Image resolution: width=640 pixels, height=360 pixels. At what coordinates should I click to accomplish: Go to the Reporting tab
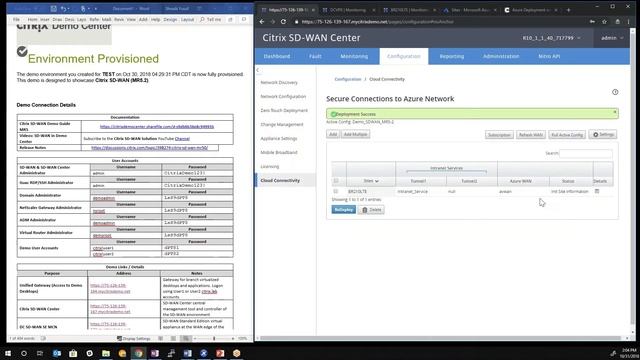pyautogui.click(x=451, y=56)
